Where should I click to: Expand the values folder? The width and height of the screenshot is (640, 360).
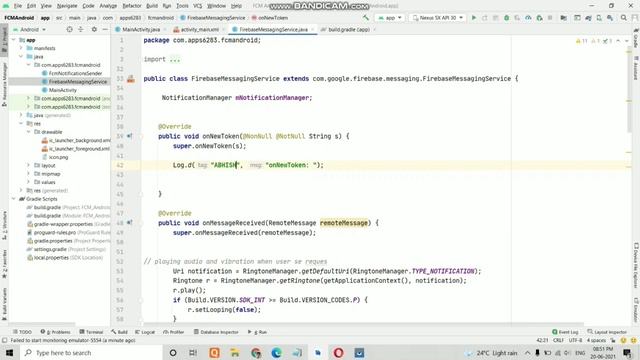[29, 182]
